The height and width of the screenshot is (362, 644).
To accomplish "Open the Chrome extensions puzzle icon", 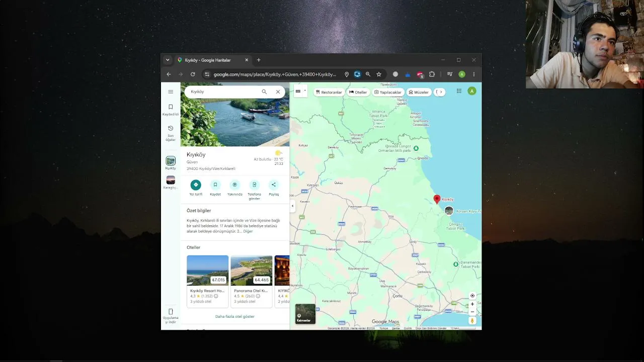I will [x=432, y=74].
